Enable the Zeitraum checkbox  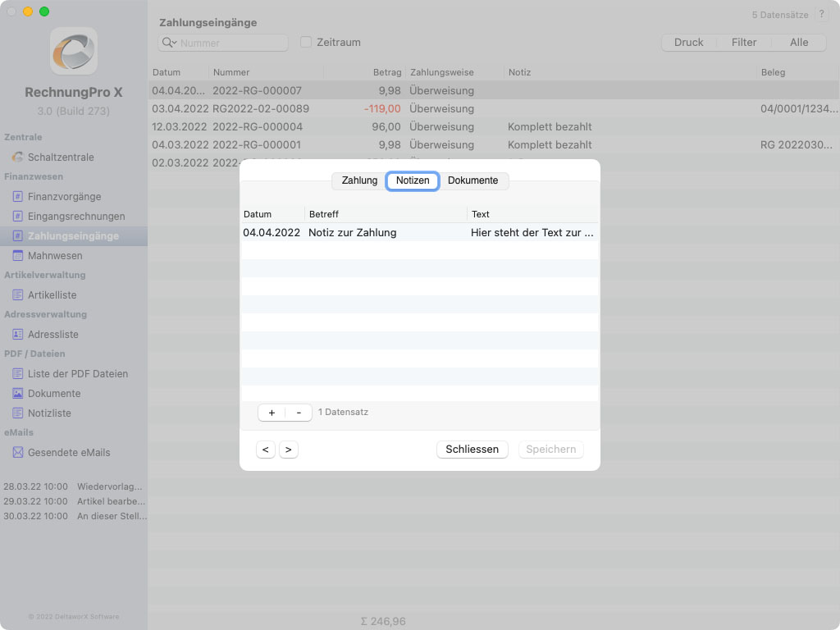pos(306,43)
